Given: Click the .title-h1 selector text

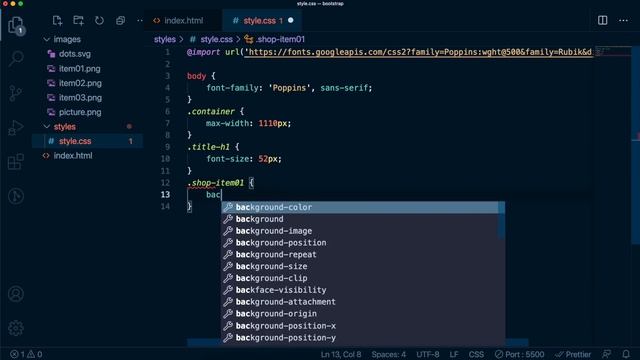Looking at the screenshot, I should (208, 147).
